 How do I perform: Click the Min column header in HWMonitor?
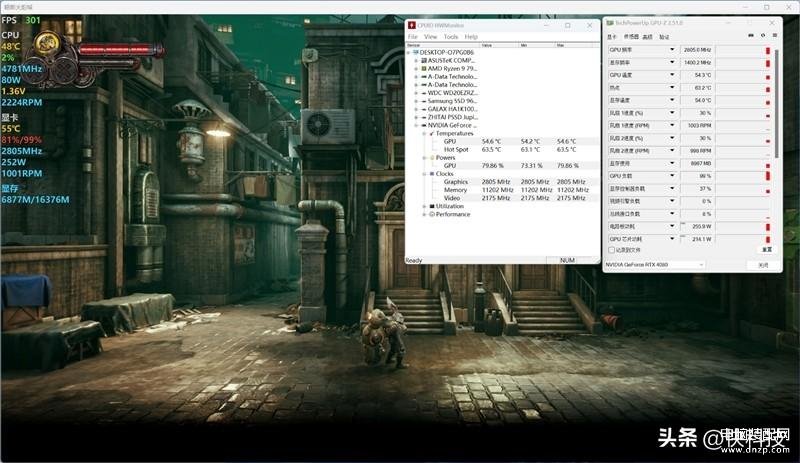536,45
